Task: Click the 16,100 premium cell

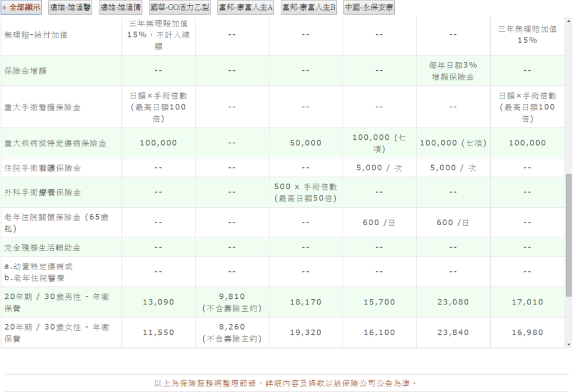Action: point(380,332)
